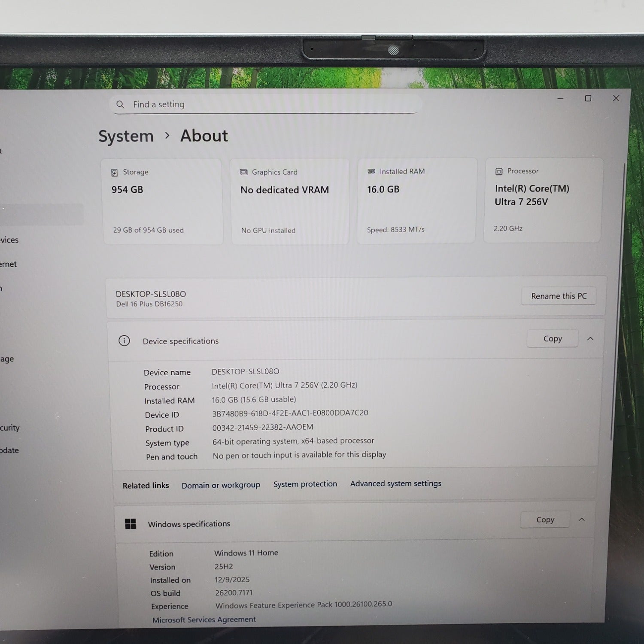644x644 pixels.
Task: Open the 954 GB Storage card
Action: 163,201
